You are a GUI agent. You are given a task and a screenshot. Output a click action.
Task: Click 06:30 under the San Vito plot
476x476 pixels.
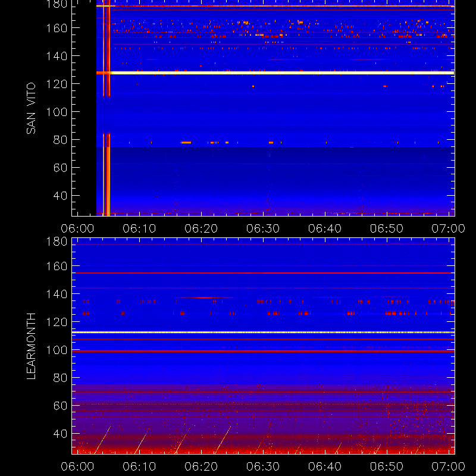pos(263,228)
